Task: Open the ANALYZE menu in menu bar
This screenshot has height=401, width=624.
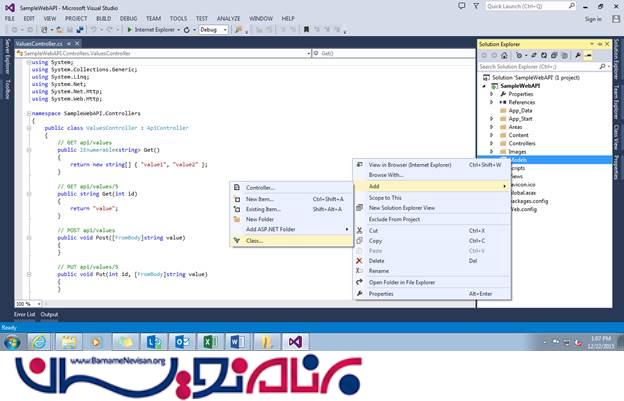Action: [x=229, y=18]
